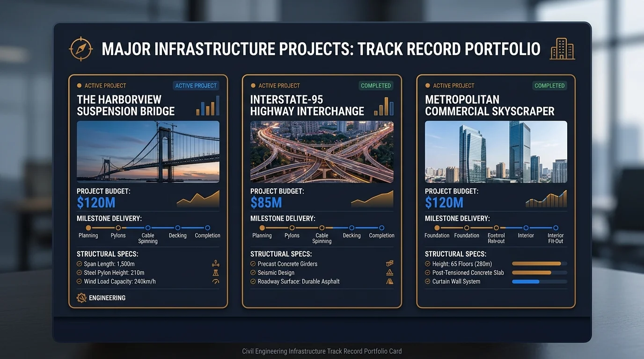The width and height of the screenshot is (644, 359).
Task: Click the gear icon next to ENGINEERING
Action: [x=81, y=298]
